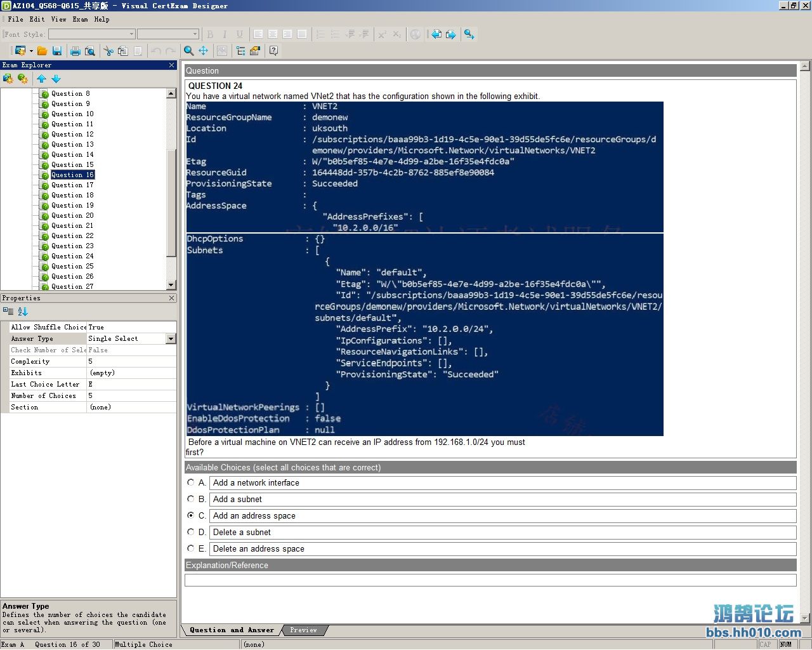Select Question 12 in the tree
Screen dimensions: 812x650
72,135
